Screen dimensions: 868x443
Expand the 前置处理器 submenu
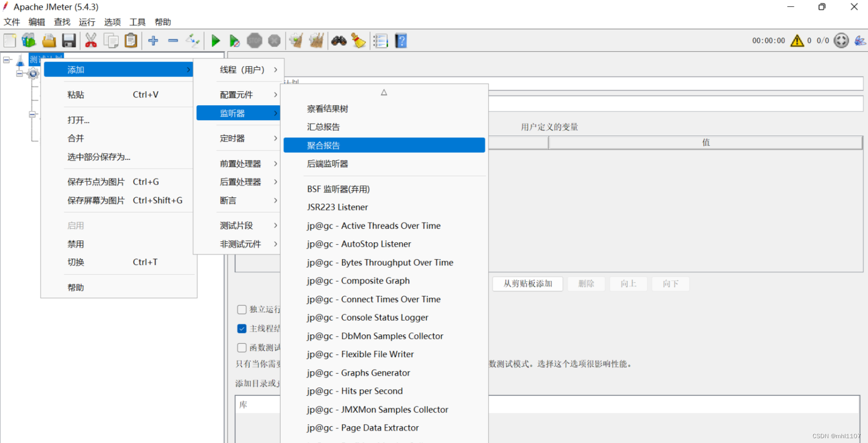238,164
